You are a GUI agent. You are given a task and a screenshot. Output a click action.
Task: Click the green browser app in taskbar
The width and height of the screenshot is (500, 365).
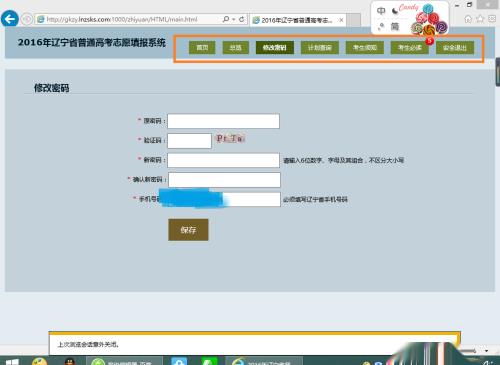point(125,361)
